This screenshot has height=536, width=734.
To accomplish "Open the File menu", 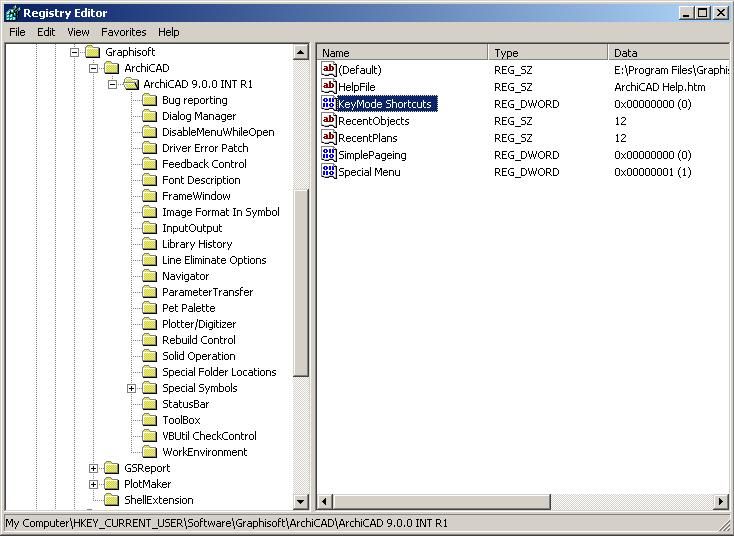I will coord(17,32).
